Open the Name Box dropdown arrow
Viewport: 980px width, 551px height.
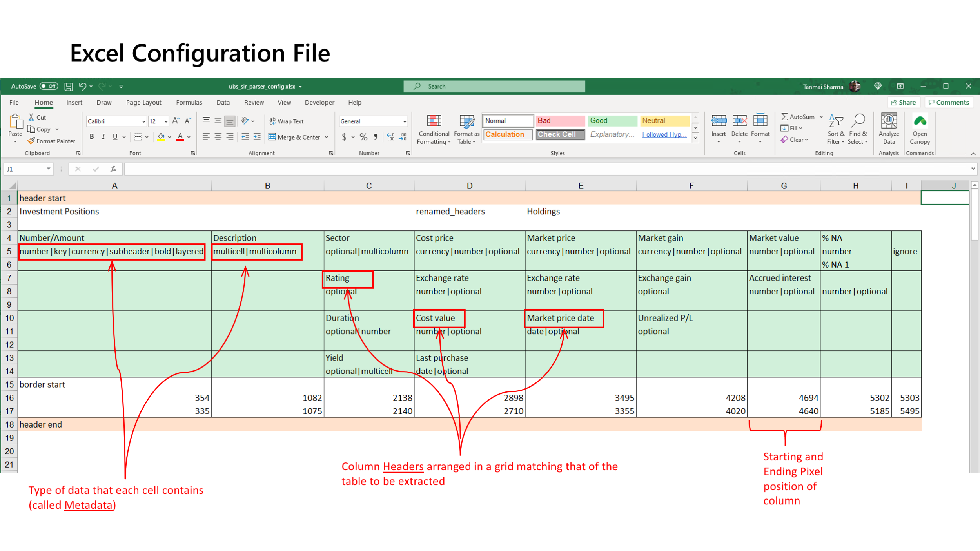[x=49, y=169]
